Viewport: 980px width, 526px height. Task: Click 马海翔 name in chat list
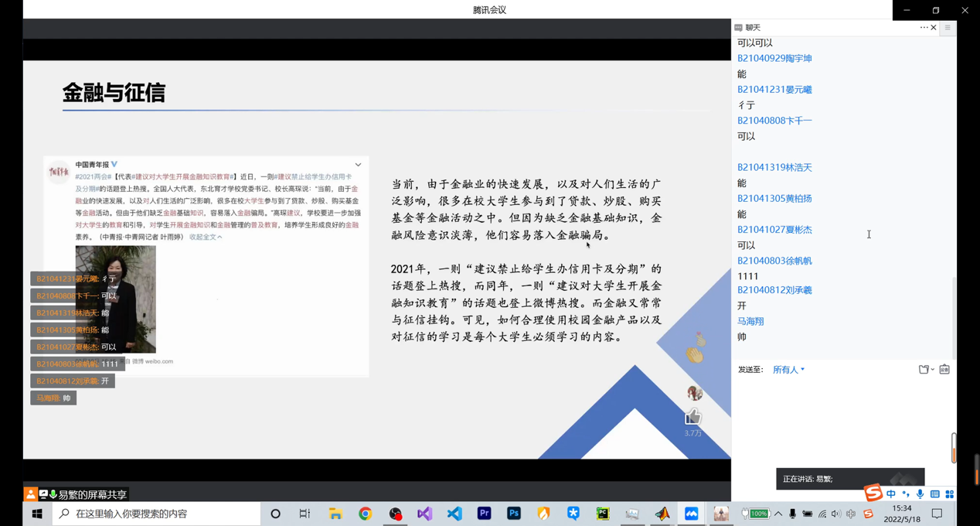[750, 321]
